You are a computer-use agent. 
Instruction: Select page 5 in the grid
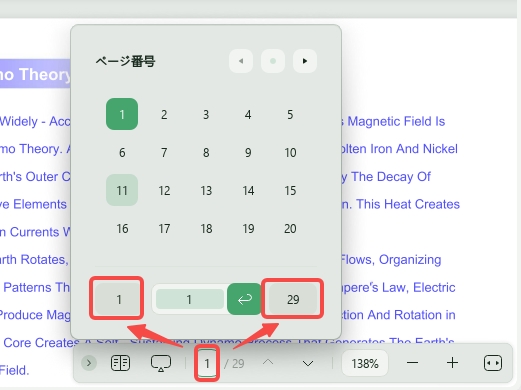[290, 115]
